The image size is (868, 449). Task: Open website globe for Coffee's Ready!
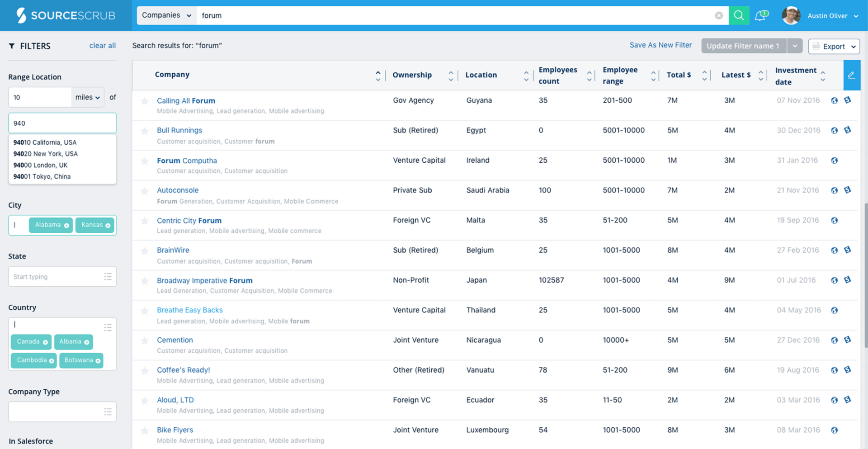835,370
